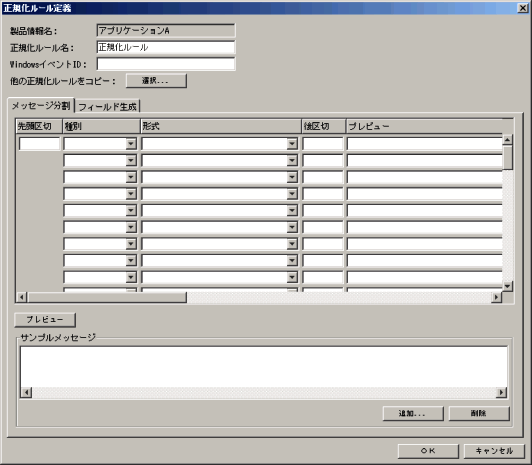Click sample message scroll left arrow
Viewport: 532px width, 465px height.
tap(26, 392)
